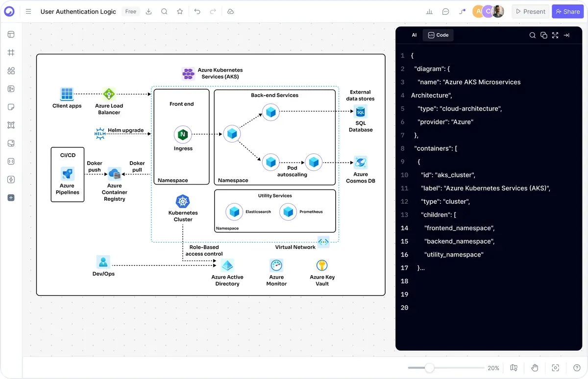Open the lightning quick actions tool
Screen dimensions: 588x379
pos(11,179)
